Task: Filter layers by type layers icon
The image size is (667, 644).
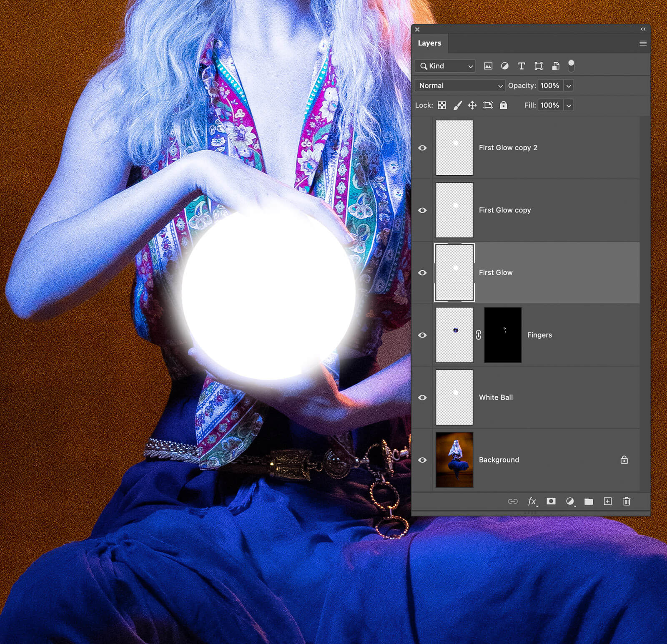Action: (x=522, y=66)
